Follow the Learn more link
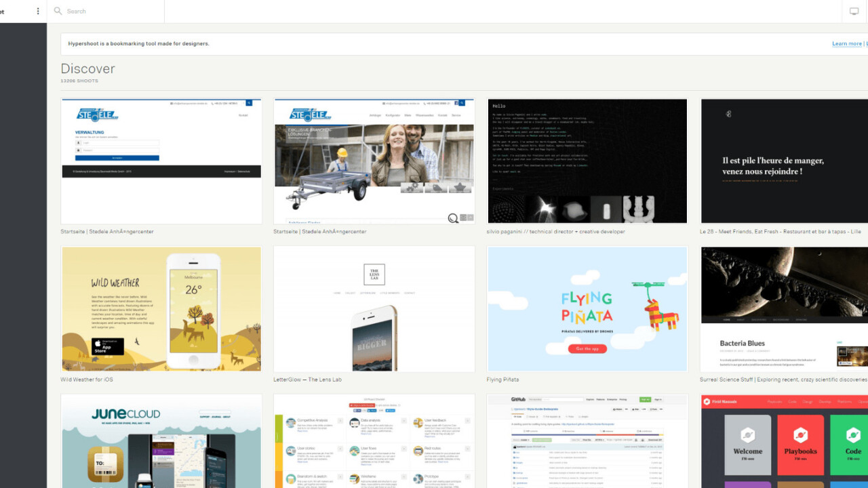Image resolution: width=868 pixels, height=488 pixels. (846, 43)
